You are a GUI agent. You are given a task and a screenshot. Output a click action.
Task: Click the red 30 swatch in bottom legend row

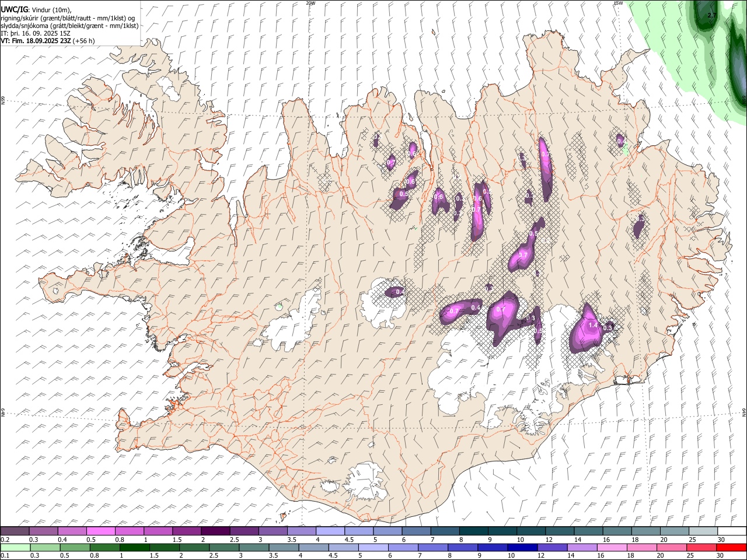[x=731, y=547]
